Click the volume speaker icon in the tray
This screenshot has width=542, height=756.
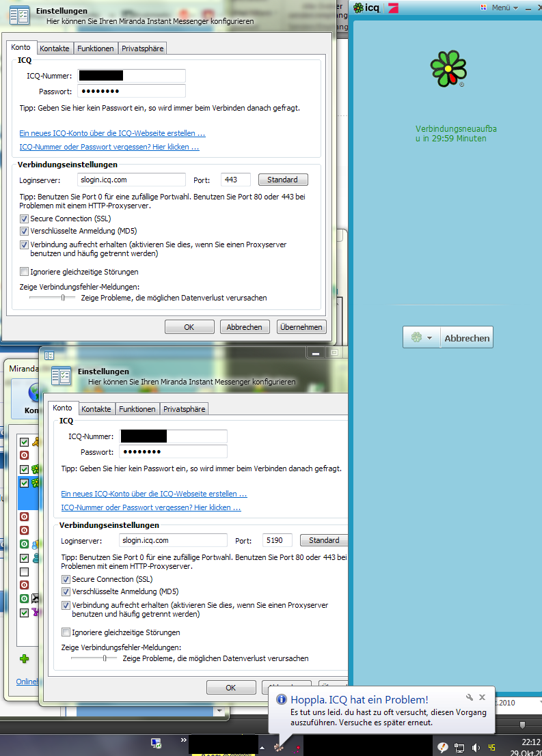[476, 748]
